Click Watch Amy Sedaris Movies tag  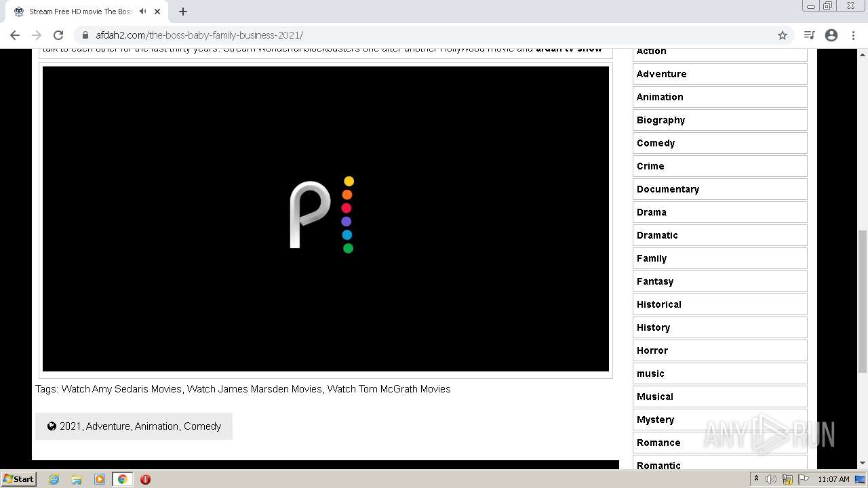pyautogui.click(x=121, y=389)
